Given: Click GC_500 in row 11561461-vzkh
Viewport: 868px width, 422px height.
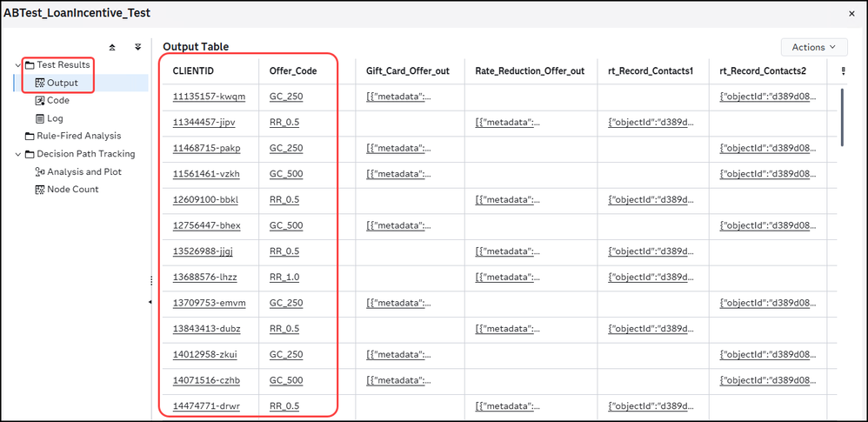Looking at the screenshot, I should (x=286, y=174).
